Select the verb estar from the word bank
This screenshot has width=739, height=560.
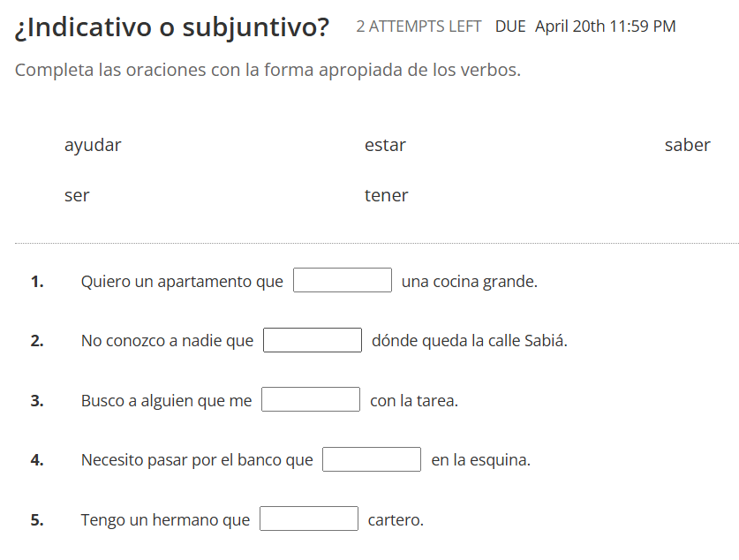pyautogui.click(x=385, y=145)
